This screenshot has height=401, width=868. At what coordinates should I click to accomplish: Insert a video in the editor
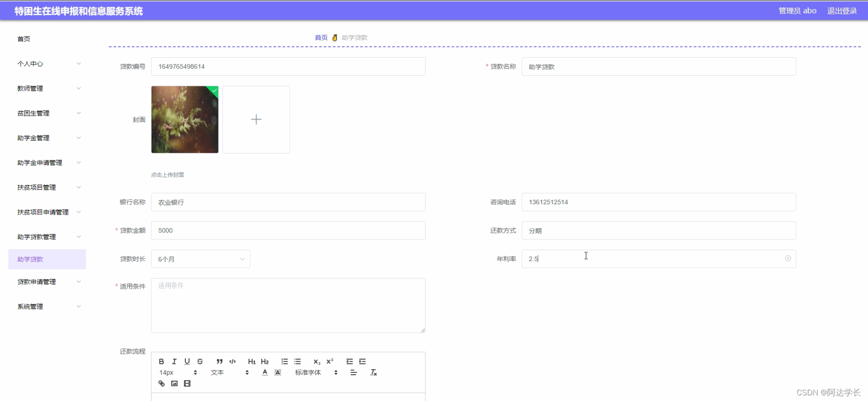[187, 384]
